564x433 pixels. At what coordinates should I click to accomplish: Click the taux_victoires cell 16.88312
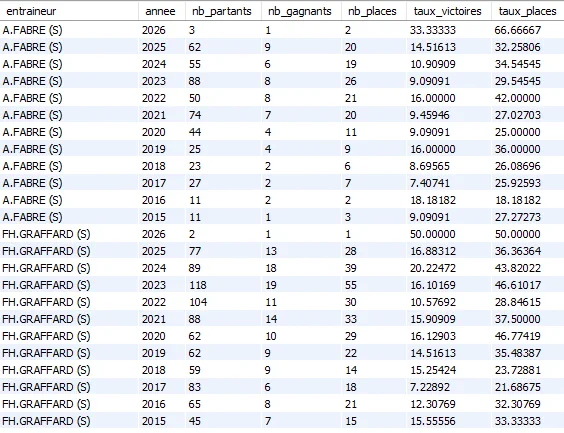[x=449, y=251]
